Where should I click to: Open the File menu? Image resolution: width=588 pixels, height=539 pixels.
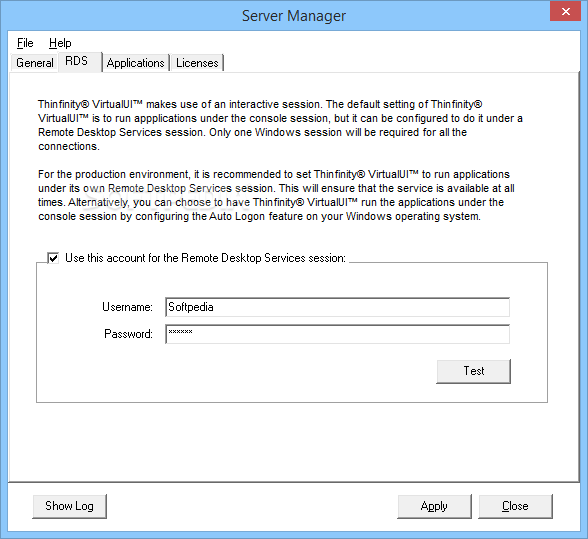pos(25,43)
